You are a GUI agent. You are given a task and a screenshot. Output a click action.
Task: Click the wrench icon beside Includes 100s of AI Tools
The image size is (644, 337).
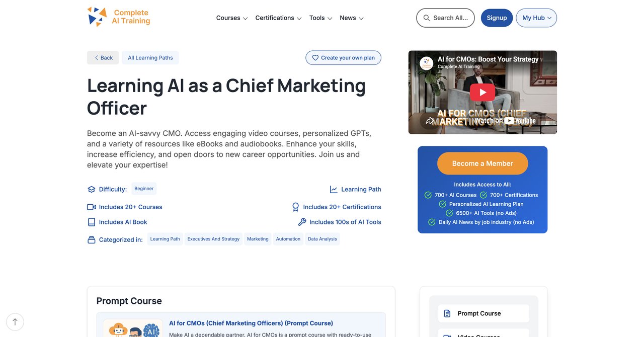[x=302, y=222]
